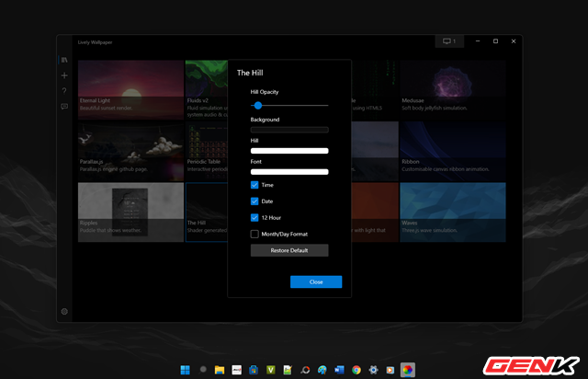This screenshot has height=379, width=588.
Task: Select Medusae wallpaper thumbnail
Action: [x=453, y=90]
